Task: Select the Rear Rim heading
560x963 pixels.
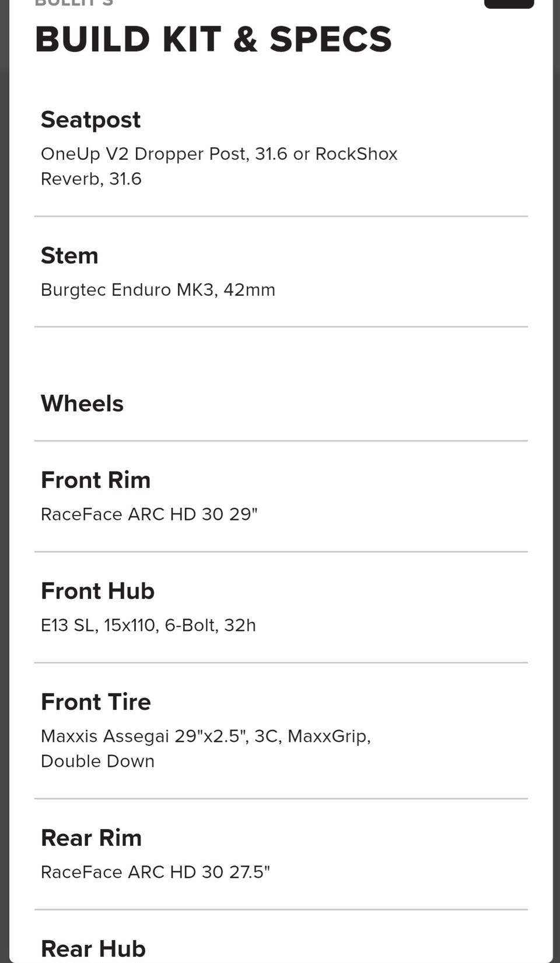Action: click(x=91, y=838)
